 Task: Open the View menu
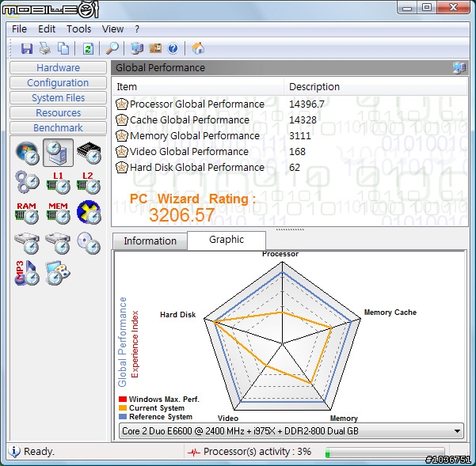pos(112,29)
